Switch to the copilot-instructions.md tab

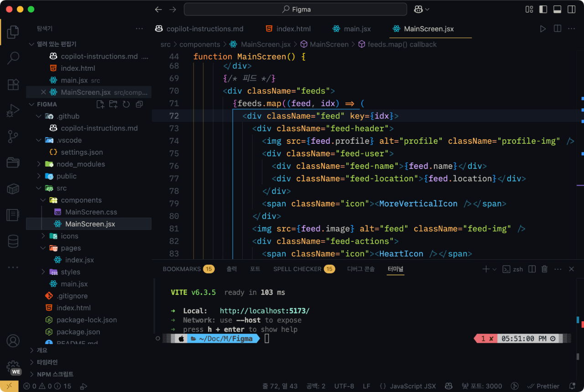[x=199, y=29]
